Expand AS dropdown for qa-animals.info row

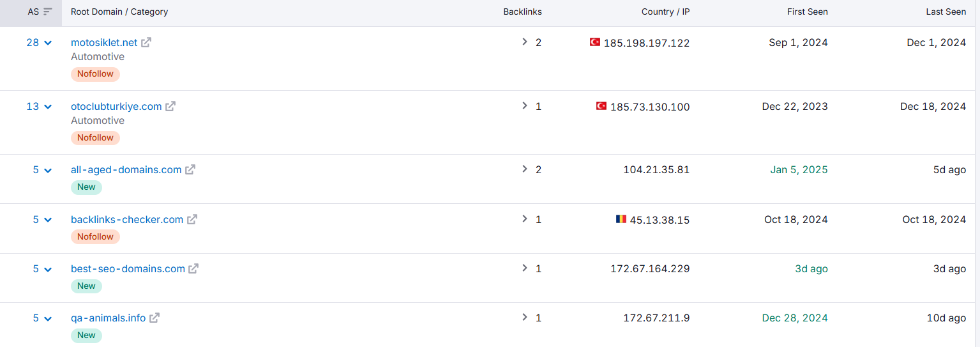pyautogui.click(x=48, y=318)
